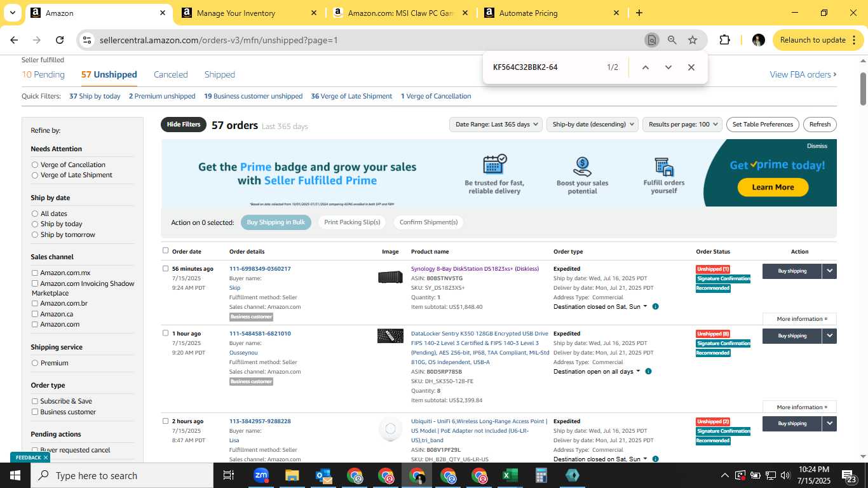The image size is (868, 488).
Task: Switch to the Canceled orders tab
Action: (x=171, y=74)
